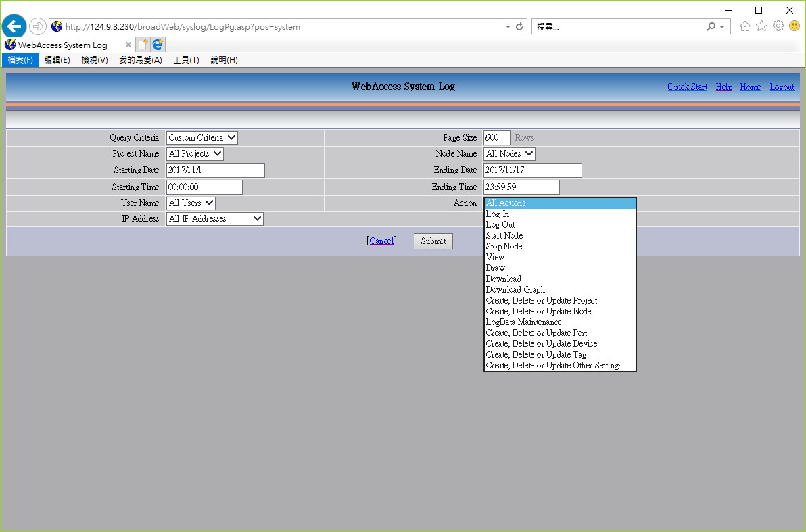
Task: Select 'All Actions' in the Action list
Action: [560, 203]
